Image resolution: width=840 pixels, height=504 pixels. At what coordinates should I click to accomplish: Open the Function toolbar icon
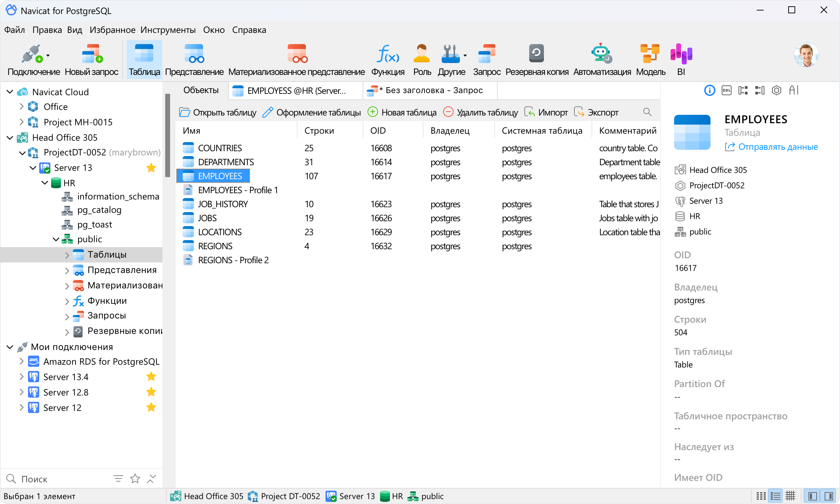[x=388, y=59]
